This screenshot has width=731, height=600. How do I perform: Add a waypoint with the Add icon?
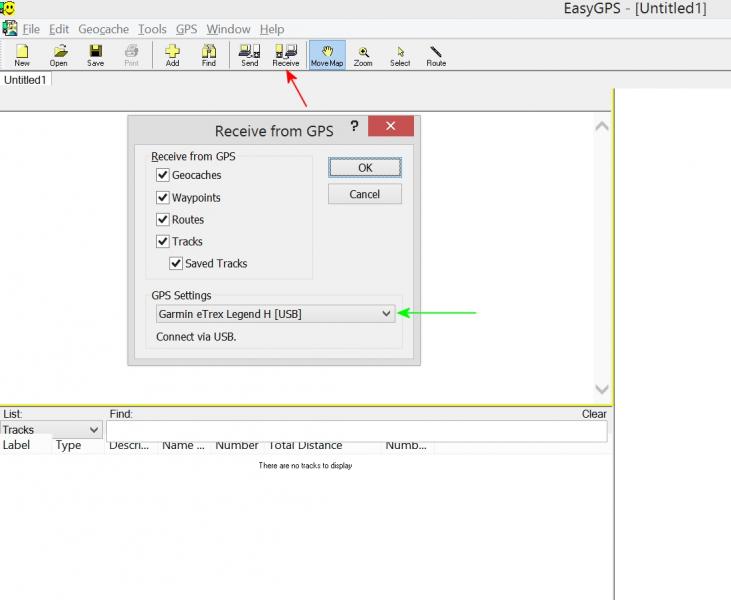tap(172, 55)
